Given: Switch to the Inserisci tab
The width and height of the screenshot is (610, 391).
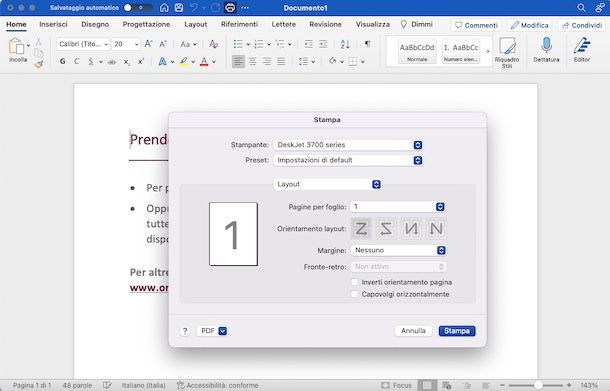Looking at the screenshot, I should tap(53, 24).
